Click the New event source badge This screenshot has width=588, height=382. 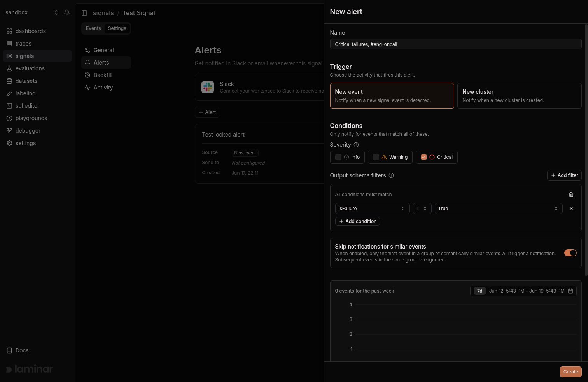coord(245,153)
